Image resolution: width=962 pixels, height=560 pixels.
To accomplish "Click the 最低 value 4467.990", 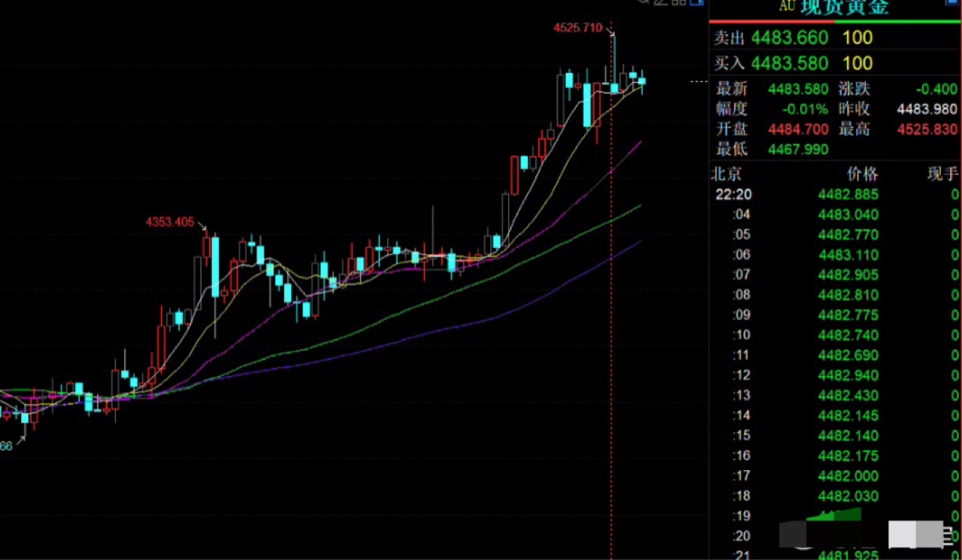I will pyautogui.click(x=798, y=149).
